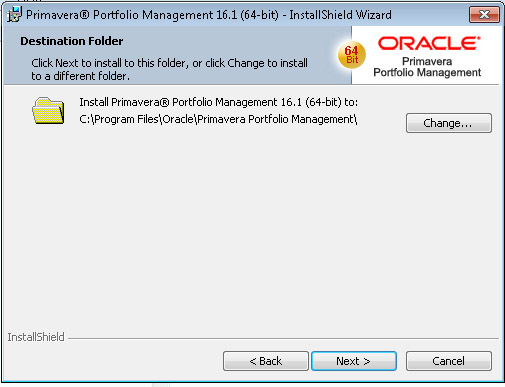Close the InstallShield Wizard window

484,15
